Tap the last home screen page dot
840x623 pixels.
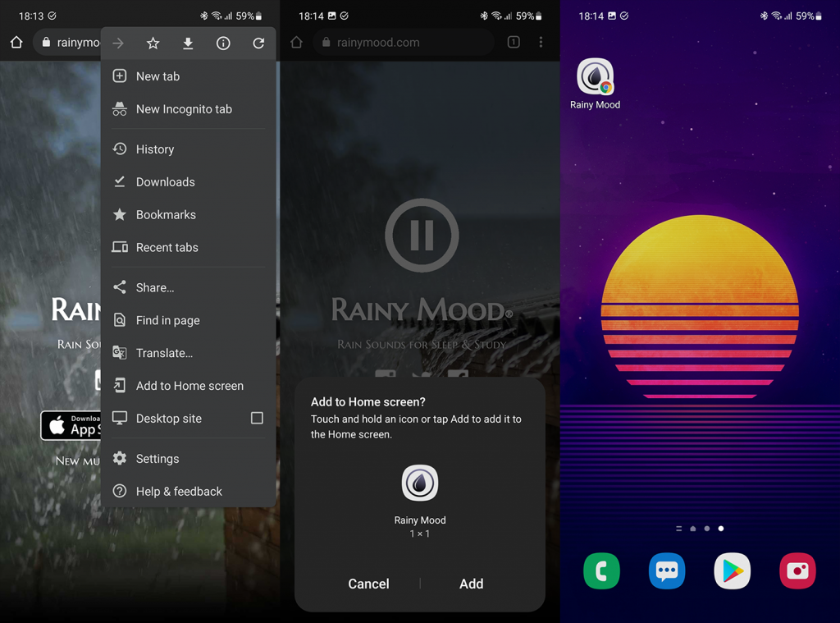pos(721,529)
